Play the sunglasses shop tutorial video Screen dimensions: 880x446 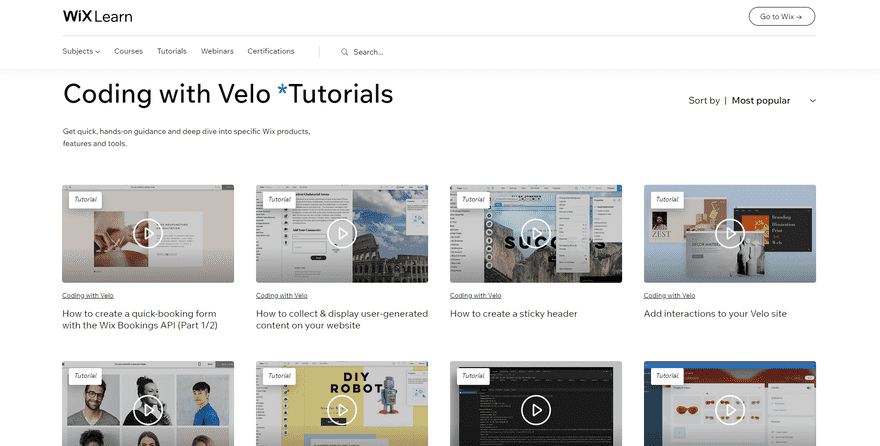click(730, 410)
